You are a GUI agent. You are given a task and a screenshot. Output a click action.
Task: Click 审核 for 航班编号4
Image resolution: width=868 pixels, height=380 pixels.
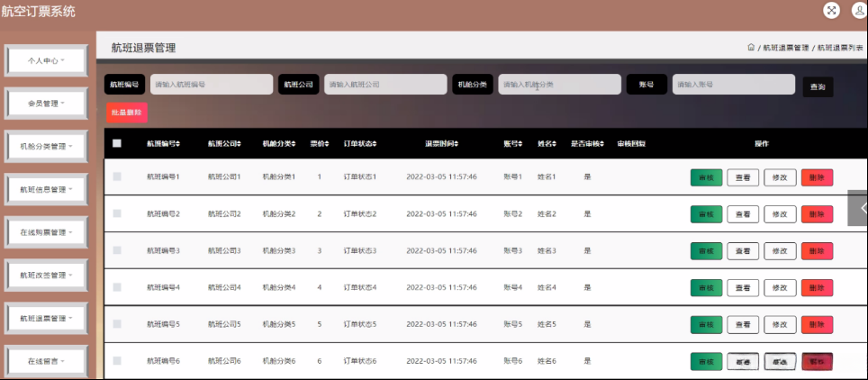click(x=706, y=288)
